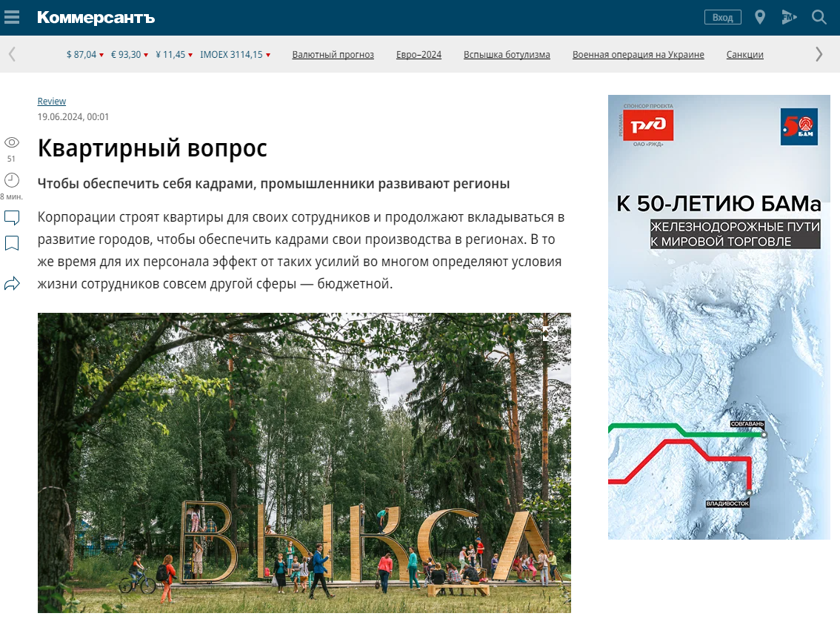Click the РЖД logo in the ad
The width and height of the screenshot is (840, 619).
click(x=648, y=125)
